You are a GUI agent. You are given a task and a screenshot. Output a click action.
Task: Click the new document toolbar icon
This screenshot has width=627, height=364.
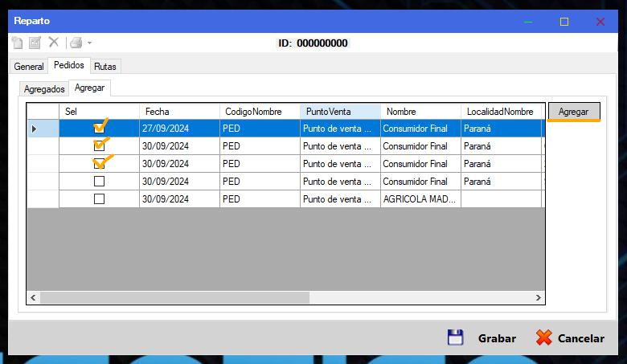(x=18, y=43)
